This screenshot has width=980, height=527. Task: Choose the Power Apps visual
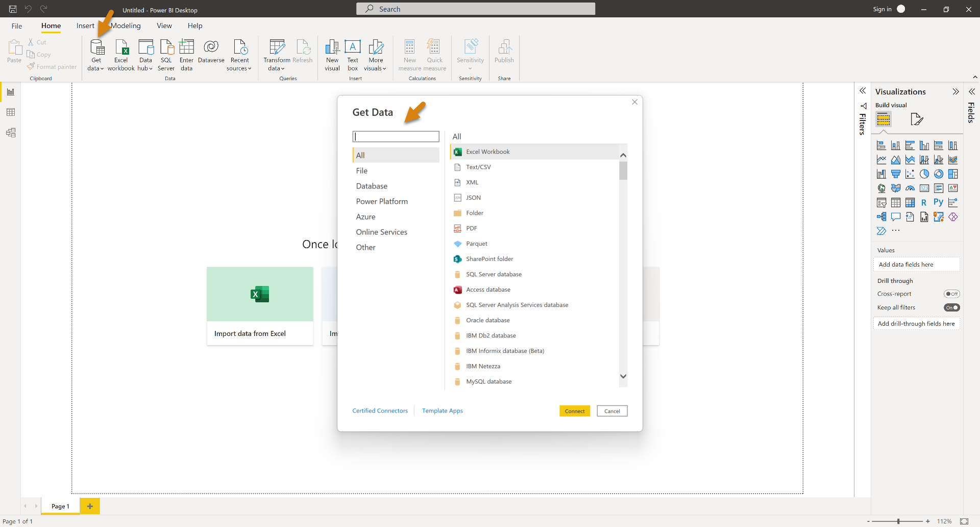[x=953, y=217]
